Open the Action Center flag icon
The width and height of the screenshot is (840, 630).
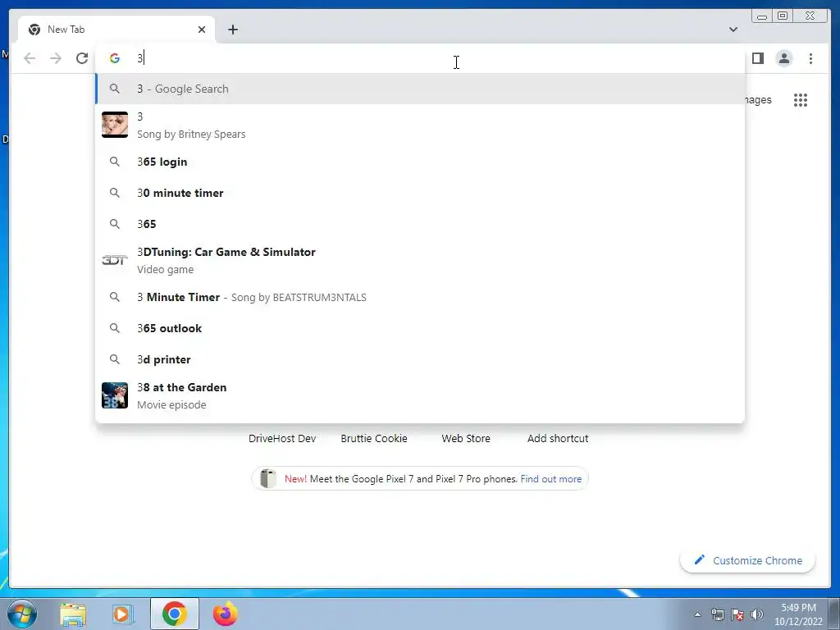point(737,614)
